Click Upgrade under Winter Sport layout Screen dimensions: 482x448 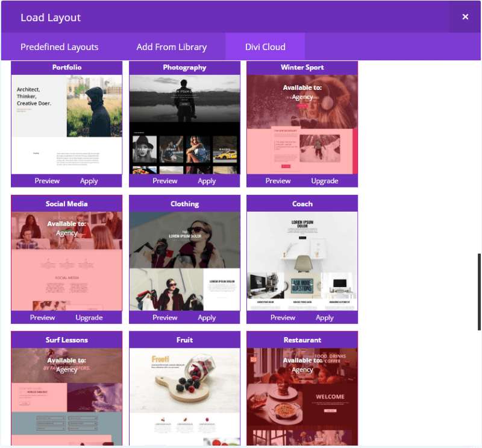(325, 181)
